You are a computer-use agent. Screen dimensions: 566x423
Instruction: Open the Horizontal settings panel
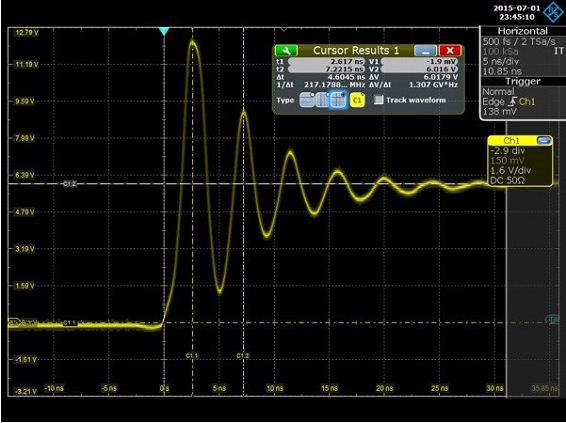(523, 31)
